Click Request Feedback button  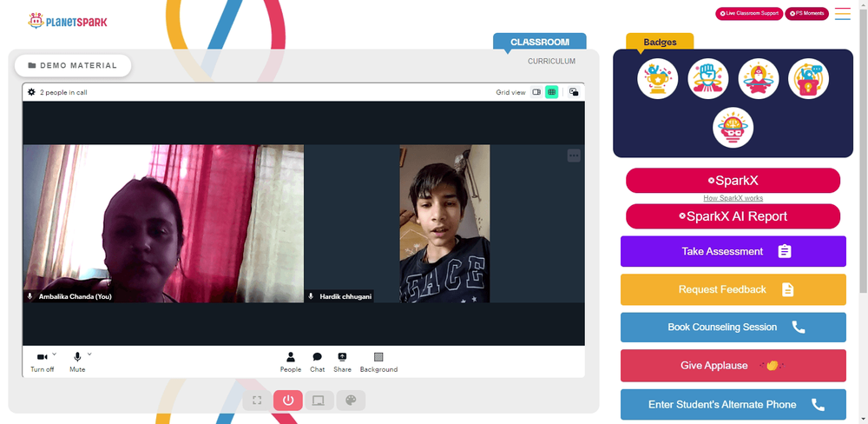coord(733,289)
